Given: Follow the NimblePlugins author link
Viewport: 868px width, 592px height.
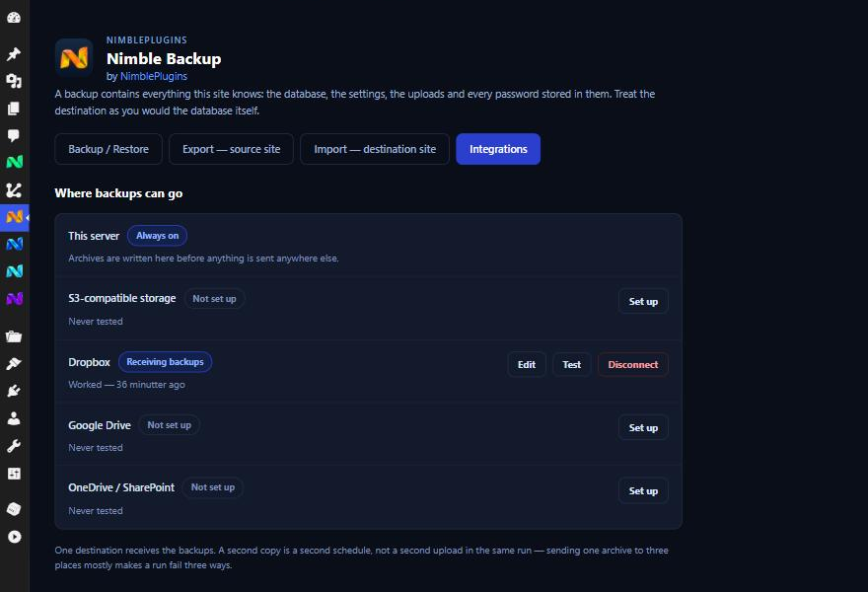Looking at the screenshot, I should click(x=154, y=76).
